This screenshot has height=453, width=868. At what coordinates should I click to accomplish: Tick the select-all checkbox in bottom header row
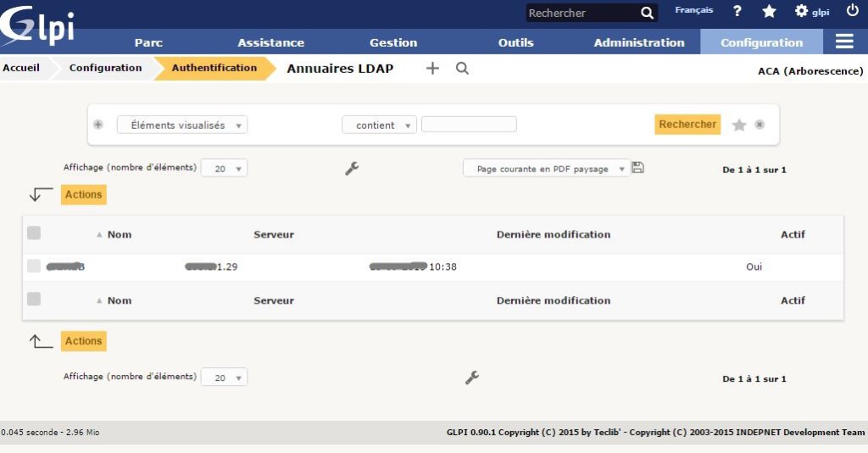coord(34,299)
